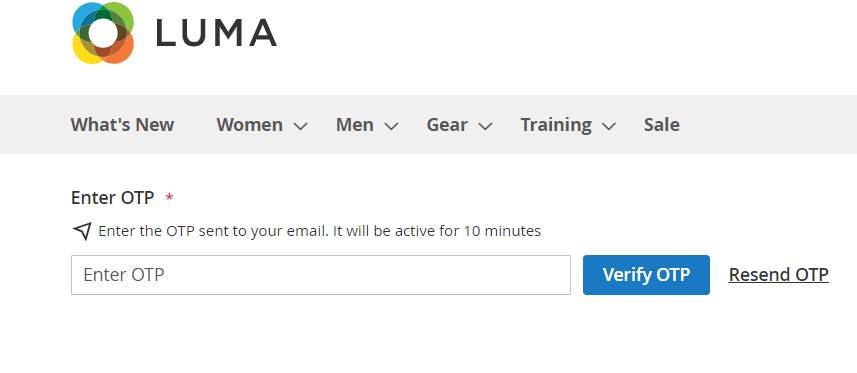
Task: Focus the Enter OTP text field
Action: [x=321, y=275]
